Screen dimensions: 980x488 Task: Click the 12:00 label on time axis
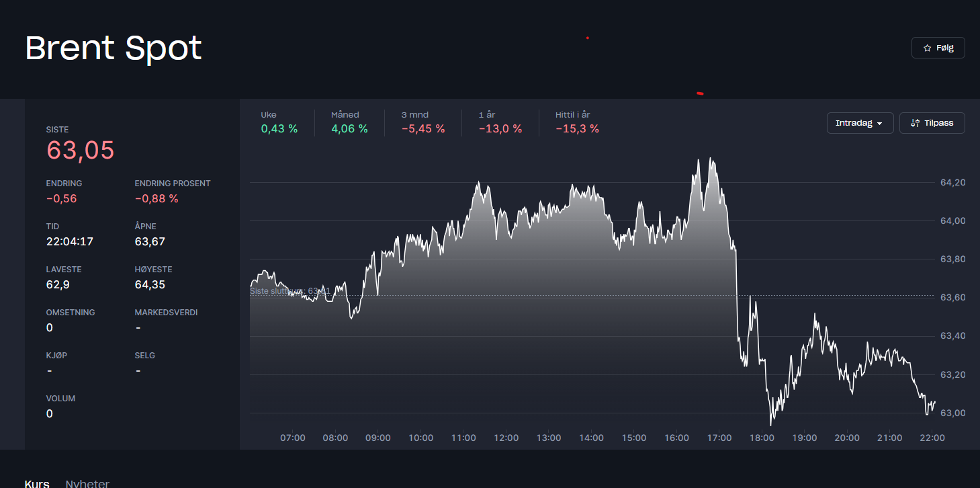click(506, 438)
